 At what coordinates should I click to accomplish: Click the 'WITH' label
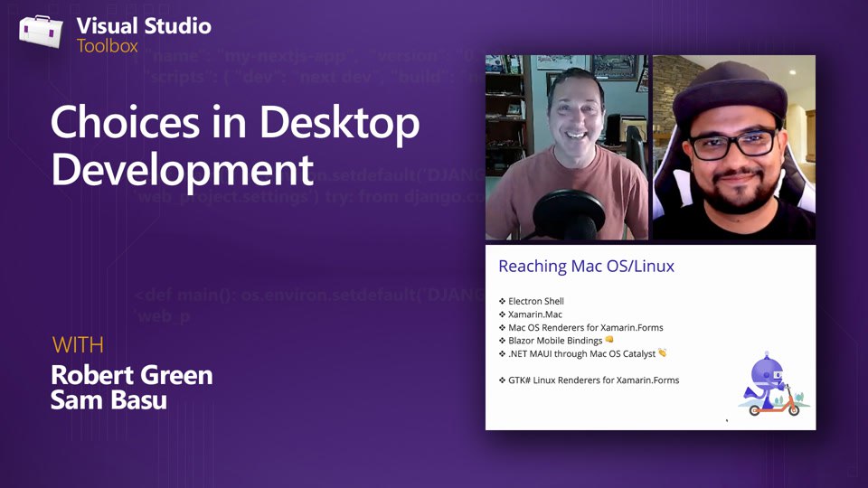(78, 345)
